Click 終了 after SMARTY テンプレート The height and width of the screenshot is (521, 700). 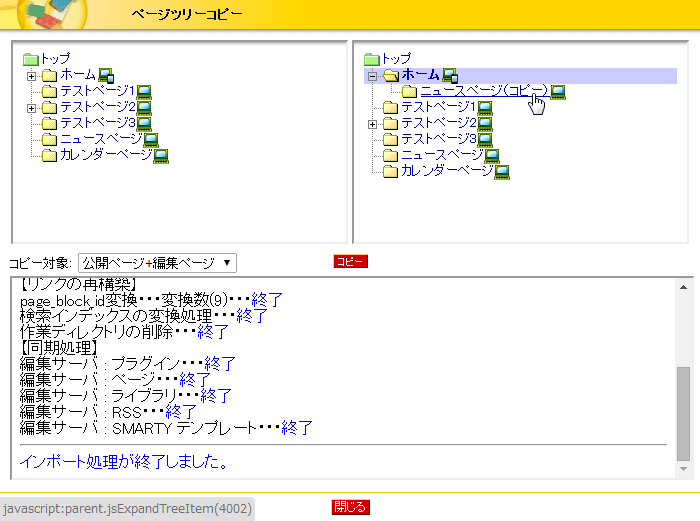[x=297, y=428]
